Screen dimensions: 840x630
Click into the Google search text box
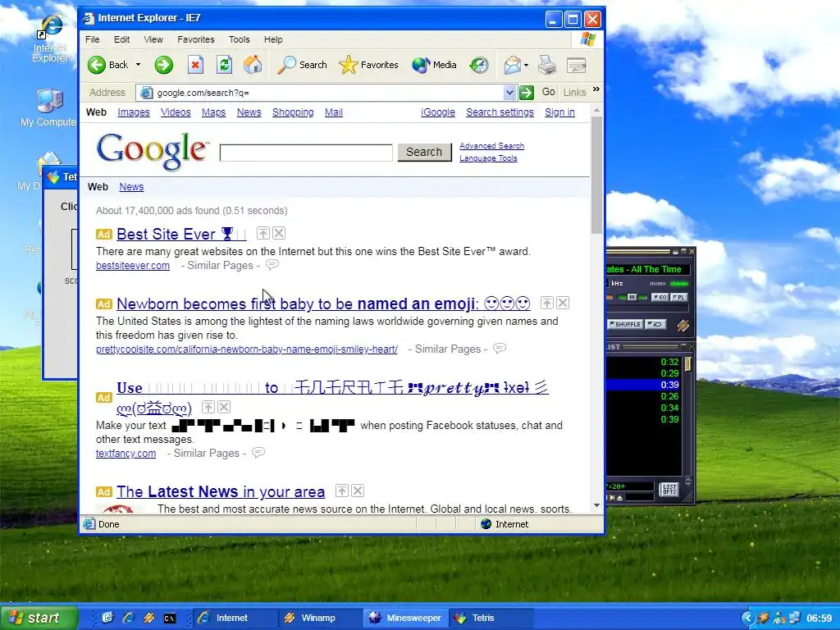pyautogui.click(x=306, y=153)
